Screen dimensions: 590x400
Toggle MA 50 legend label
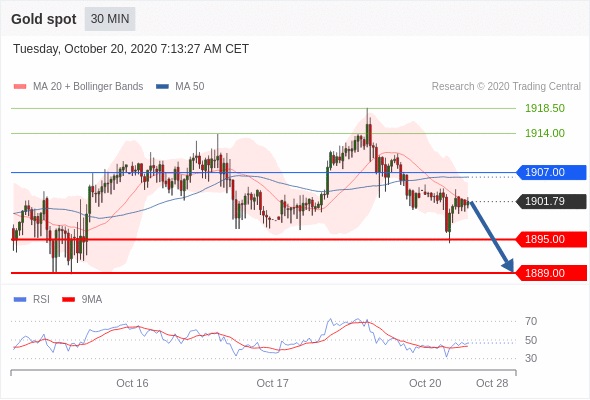tap(190, 87)
